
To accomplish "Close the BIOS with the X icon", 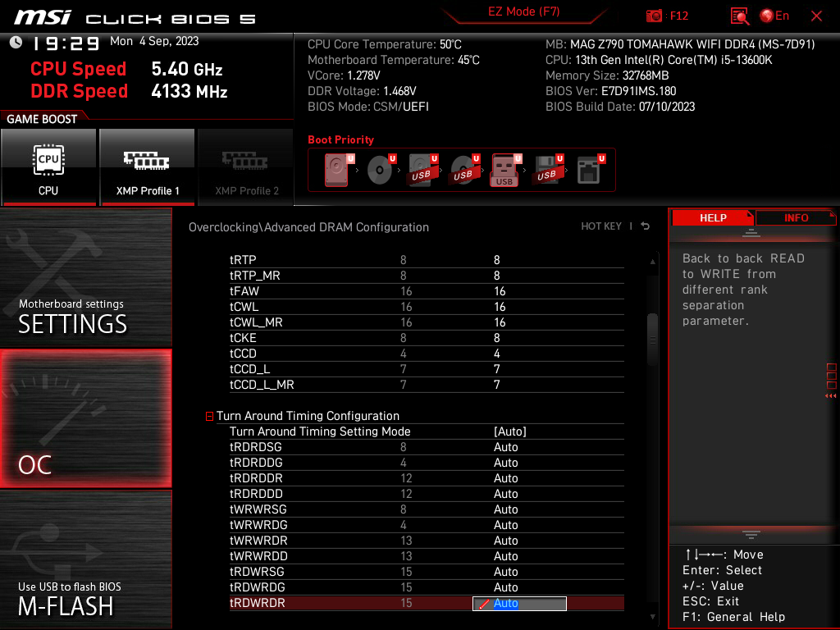I will click(x=816, y=16).
